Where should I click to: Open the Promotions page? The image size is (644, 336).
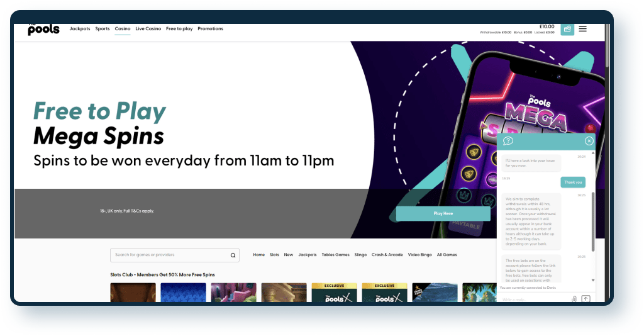point(210,29)
